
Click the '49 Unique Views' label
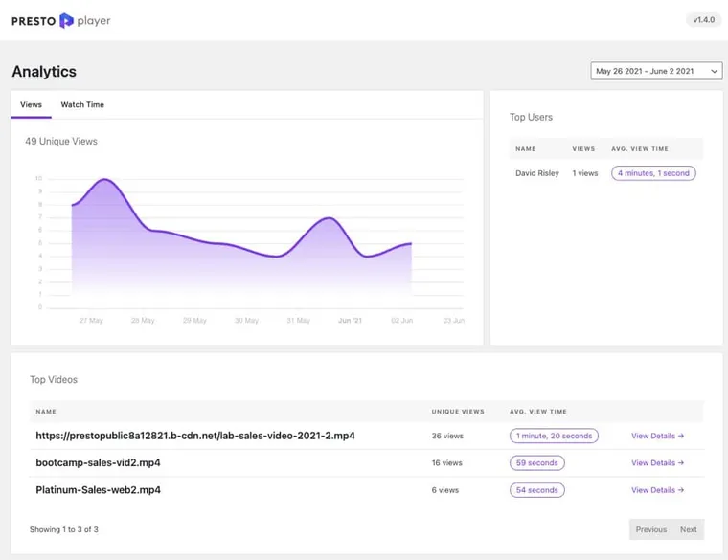pos(61,141)
